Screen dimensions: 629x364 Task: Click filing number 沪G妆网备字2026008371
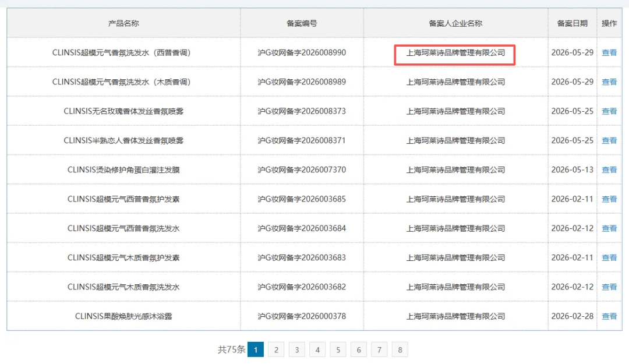pyautogui.click(x=302, y=140)
